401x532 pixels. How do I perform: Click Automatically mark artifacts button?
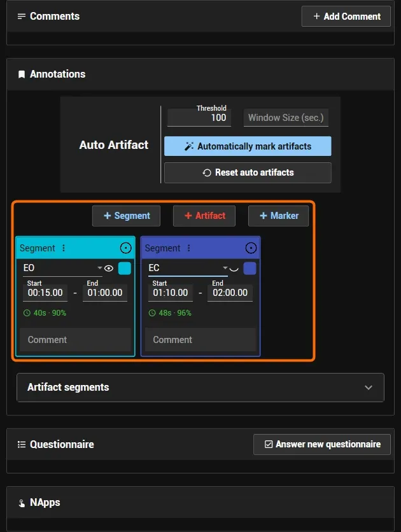pyautogui.click(x=248, y=146)
